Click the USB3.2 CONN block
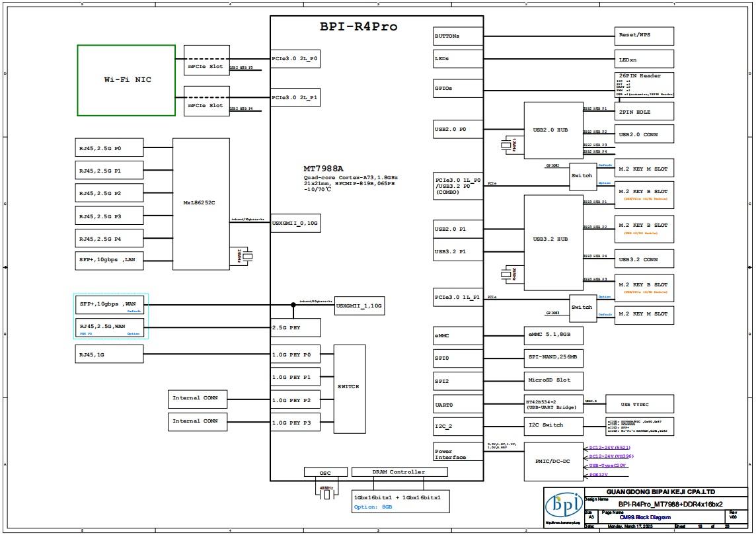756x537 pixels. (644, 259)
